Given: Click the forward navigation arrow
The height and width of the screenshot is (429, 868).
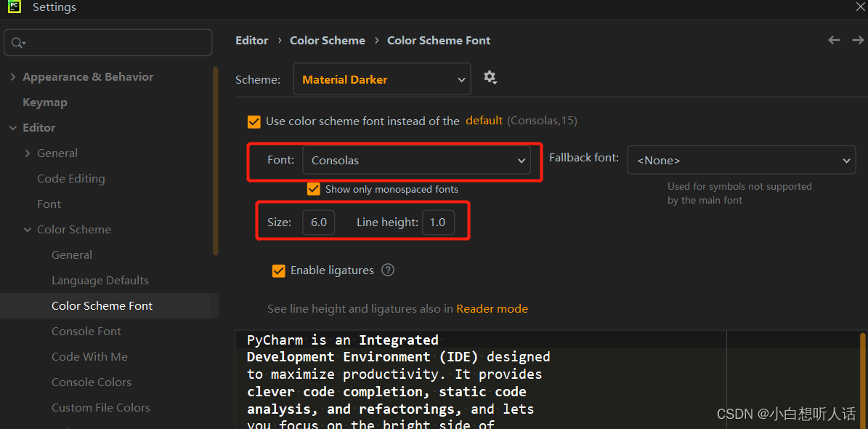Looking at the screenshot, I should tap(858, 41).
